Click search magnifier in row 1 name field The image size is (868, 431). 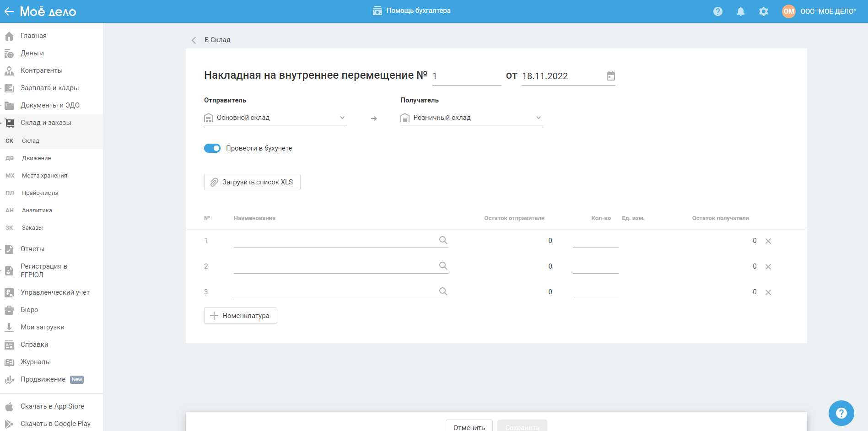coord(443,240)
